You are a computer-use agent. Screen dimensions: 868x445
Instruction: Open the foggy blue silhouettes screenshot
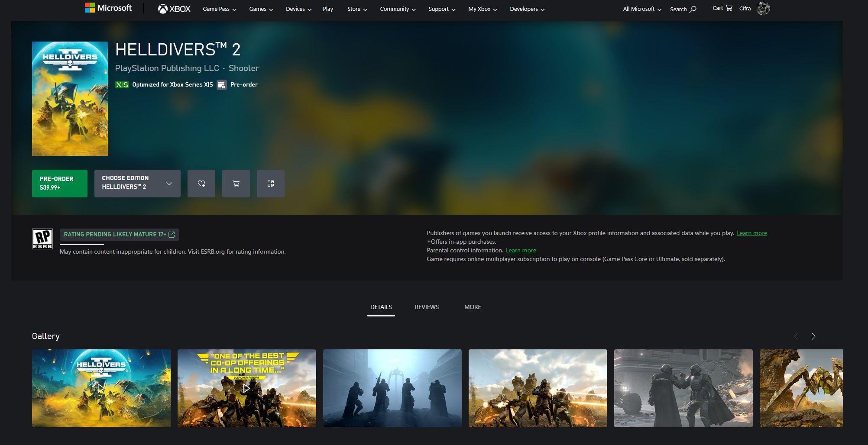point(392,388)
